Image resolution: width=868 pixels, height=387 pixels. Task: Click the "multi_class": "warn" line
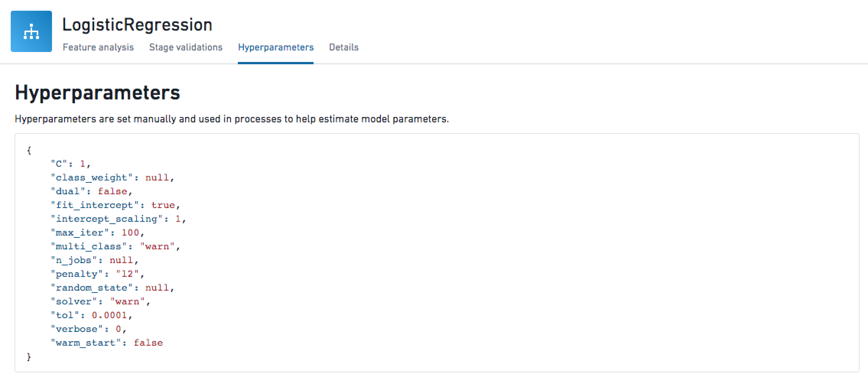click(115, 247)
